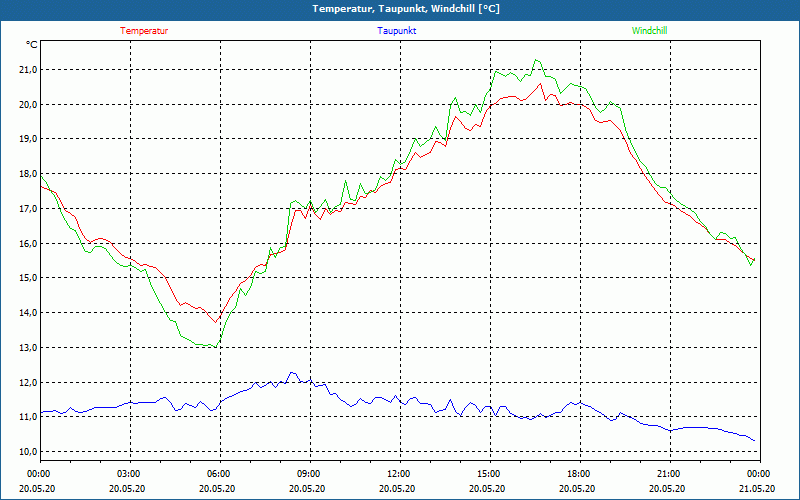Click the 21.05.20 date label

(757, 488)
